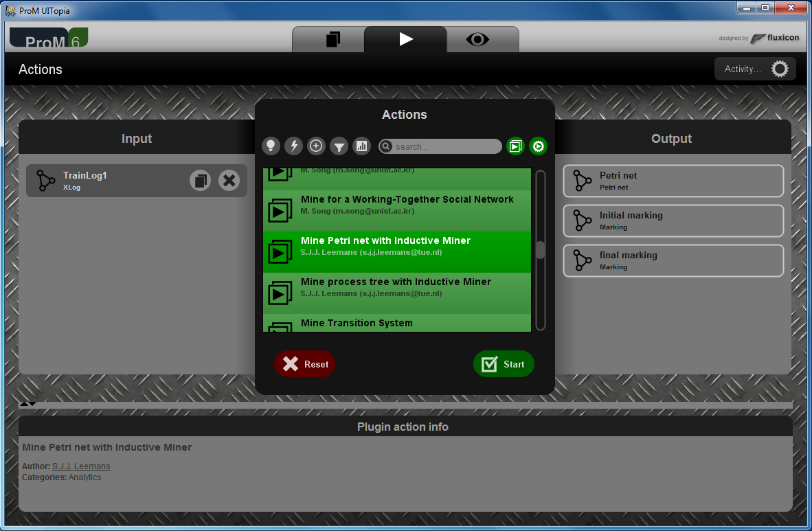
Task: Toggle the bar chart analytics filter
Action: pyautogui.click(x=361, y=146)
